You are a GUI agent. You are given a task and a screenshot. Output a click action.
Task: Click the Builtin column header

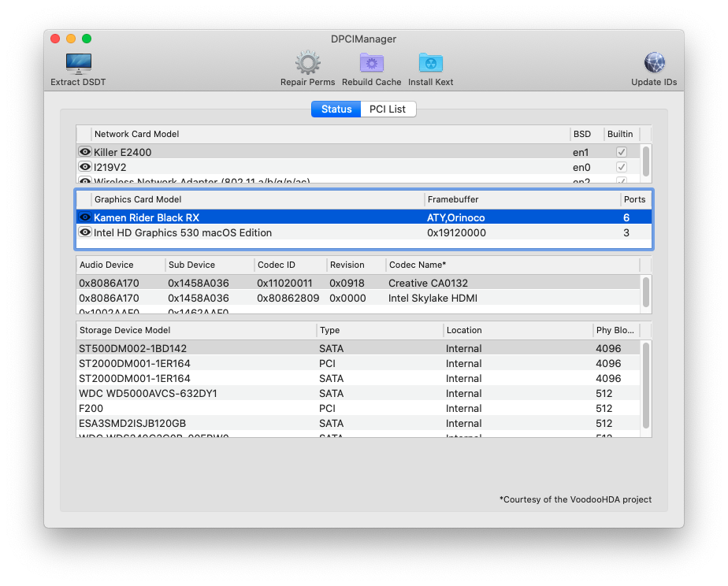[x=621, y=134]
